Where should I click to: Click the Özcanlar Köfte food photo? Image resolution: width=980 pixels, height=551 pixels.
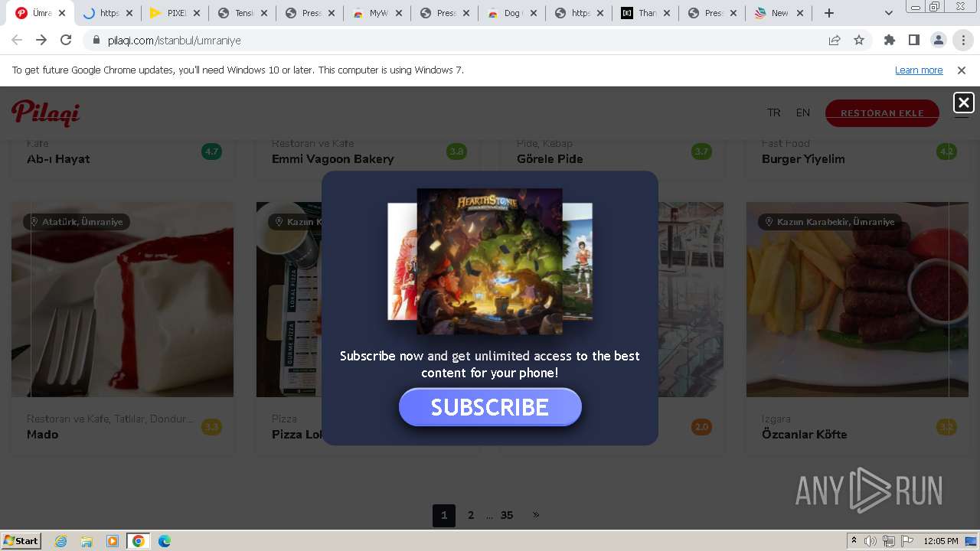pyautogui.click(x=857, y=299)
